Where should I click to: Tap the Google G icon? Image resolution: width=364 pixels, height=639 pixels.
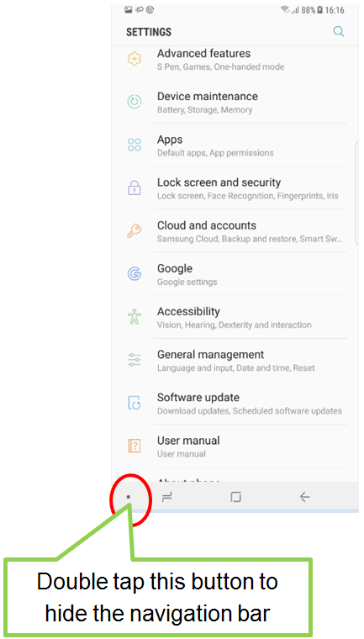tap(135, 274)
